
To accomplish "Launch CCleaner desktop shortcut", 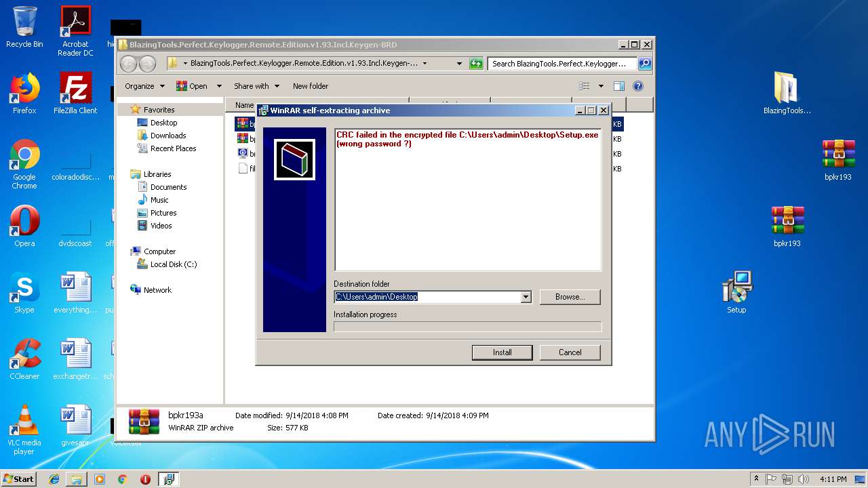I will pos(24,359).
